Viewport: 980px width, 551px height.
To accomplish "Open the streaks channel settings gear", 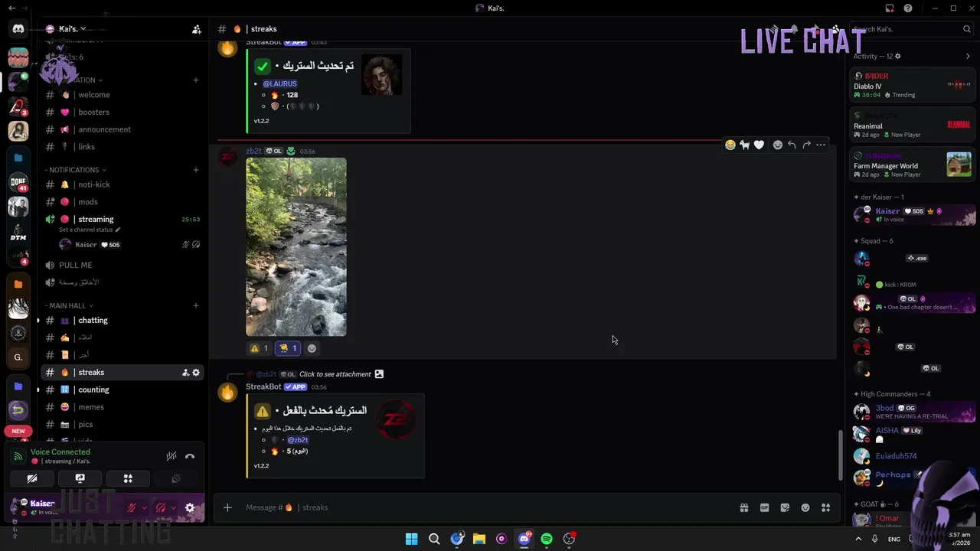I will (196, 373).
